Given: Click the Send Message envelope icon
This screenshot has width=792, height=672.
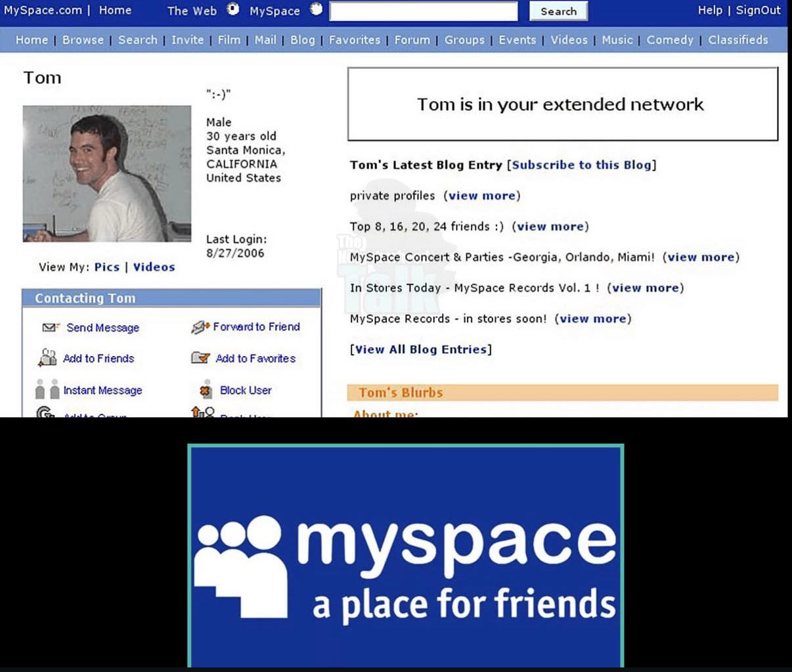Looking at the screenshot, I should [x=51, y=327].
